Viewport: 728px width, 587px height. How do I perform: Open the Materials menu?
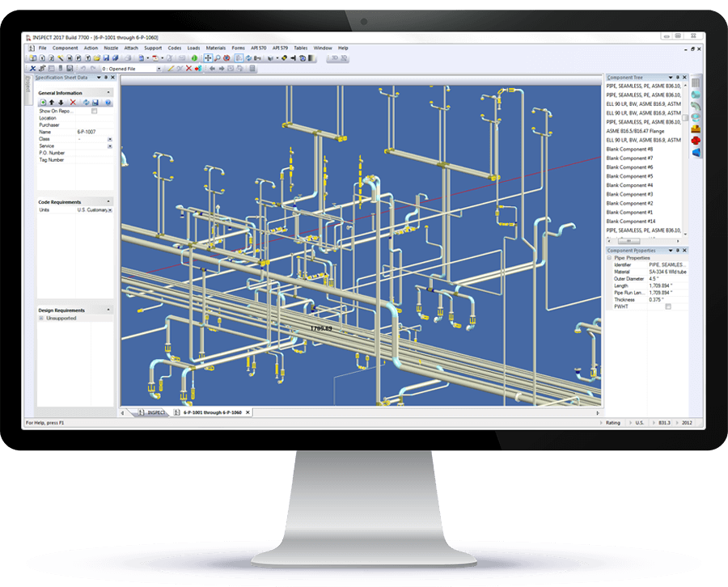(216, 48)
